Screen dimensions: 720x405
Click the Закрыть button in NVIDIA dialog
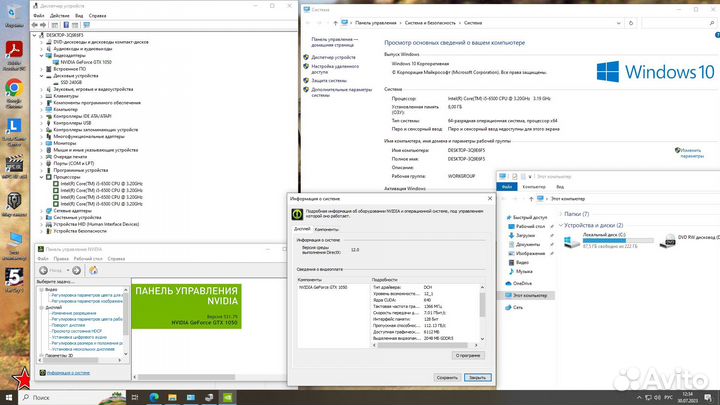point(478,377)
